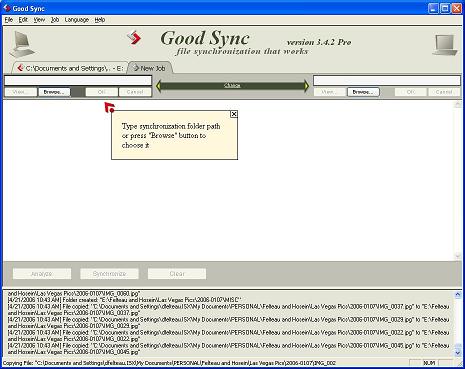The width and height of the screenshot is (465, 369).
Task: Click the log panel scroll up arrow
Action: click(458, 294)
